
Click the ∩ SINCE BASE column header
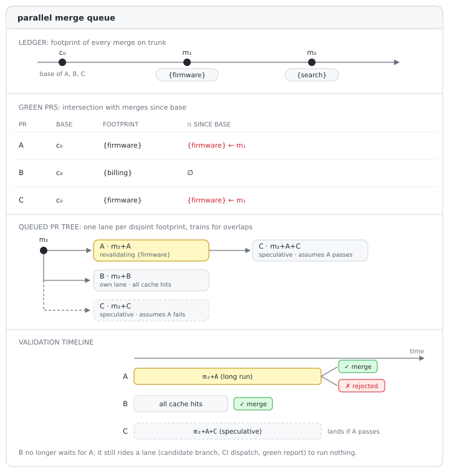(209, 124)
